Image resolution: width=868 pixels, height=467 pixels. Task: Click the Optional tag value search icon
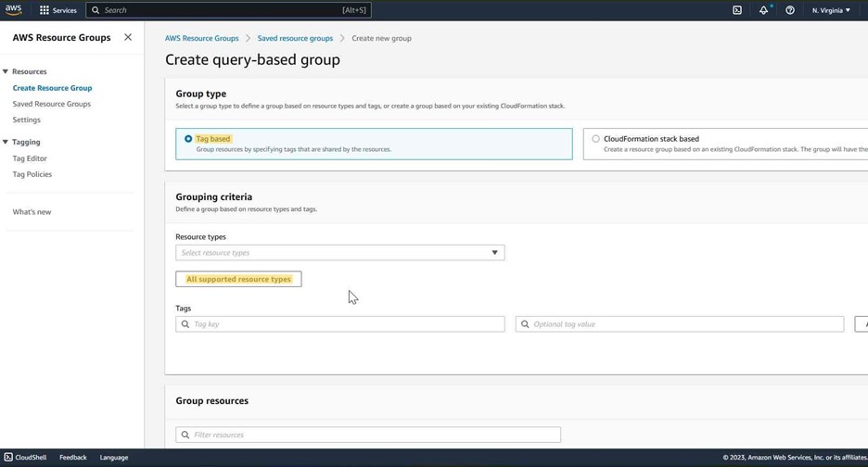pyautogui.click(x=525, y=323)
